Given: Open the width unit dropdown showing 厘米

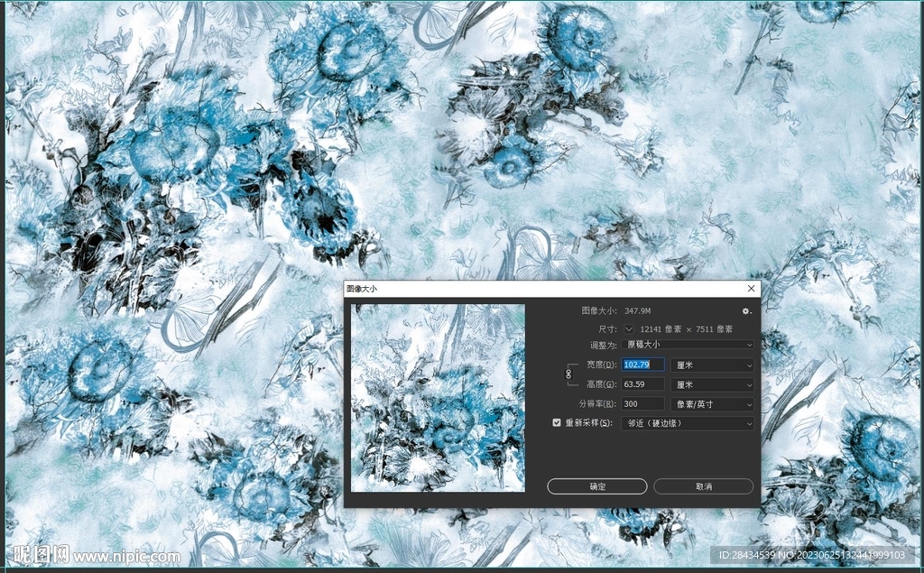Looking at the screenshot, I should 712,365.
